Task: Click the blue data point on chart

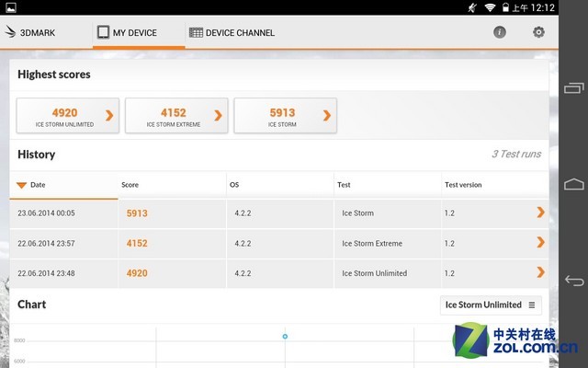Action: pyautogui.click(x=285, y=337)
